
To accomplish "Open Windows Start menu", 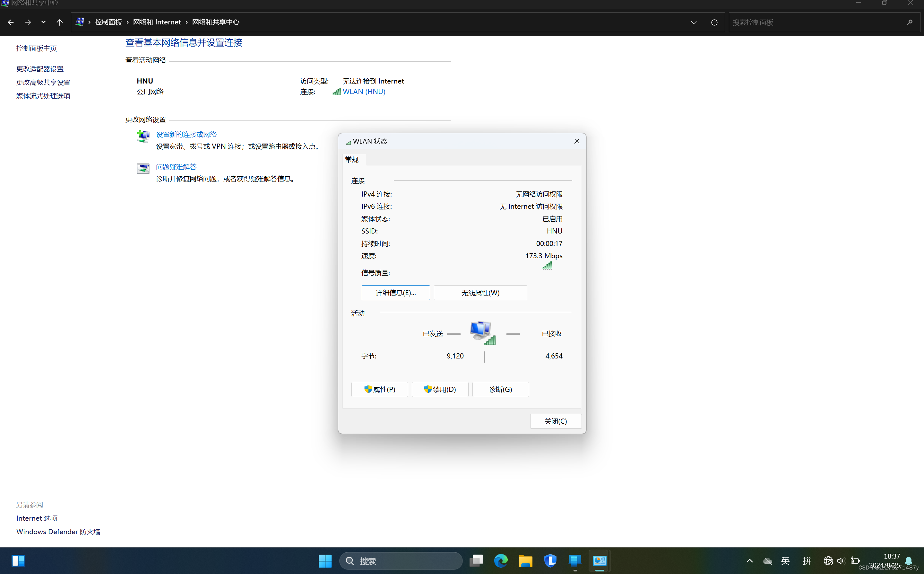I will coord(325,561).
